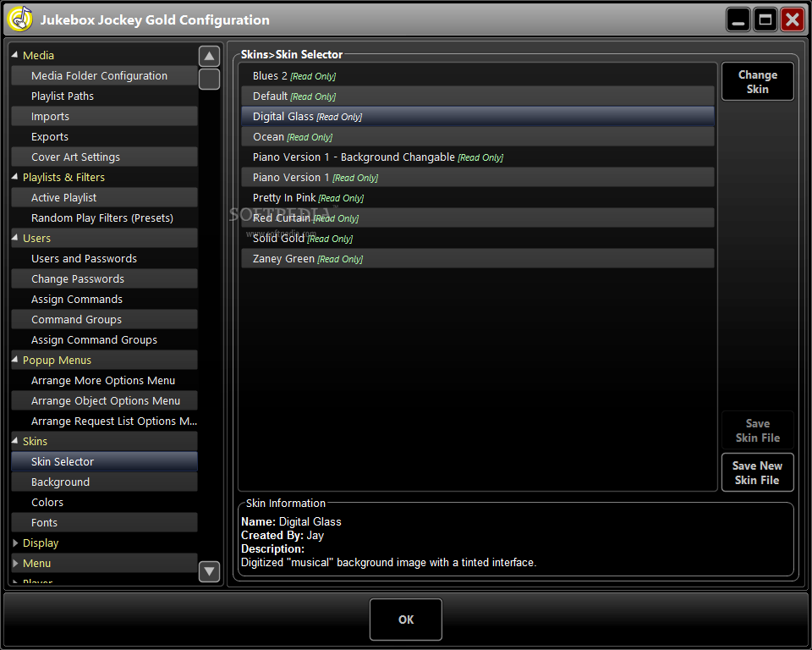Open Random Play Filters (Presets)

104,218
